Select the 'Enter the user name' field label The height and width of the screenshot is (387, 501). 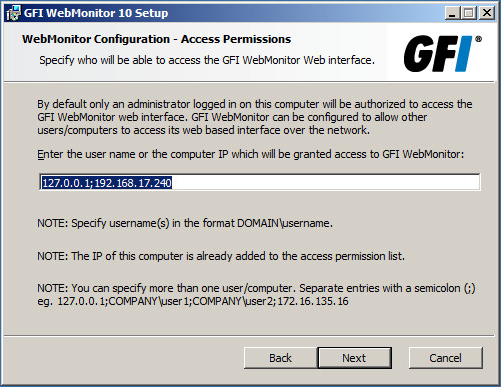tap(250, 154)
